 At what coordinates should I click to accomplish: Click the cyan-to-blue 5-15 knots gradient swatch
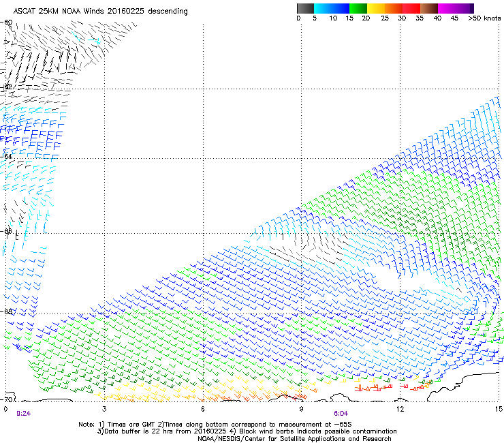(x=332, y=8)
